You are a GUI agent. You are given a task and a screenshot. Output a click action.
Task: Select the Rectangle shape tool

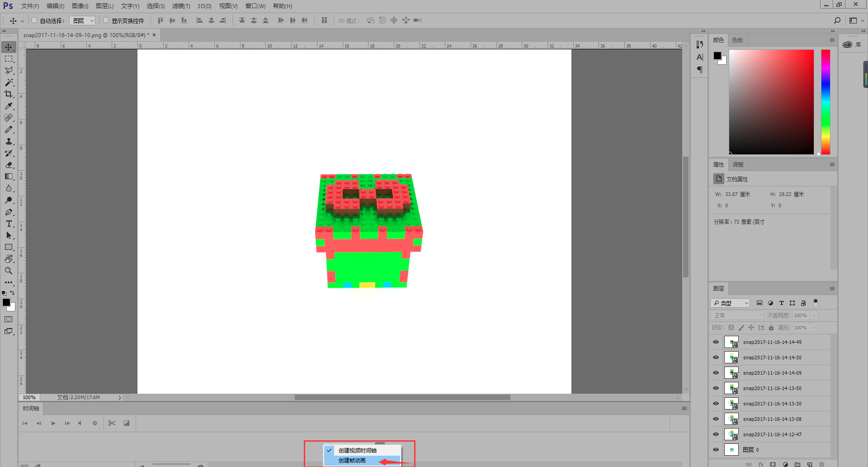9,247
